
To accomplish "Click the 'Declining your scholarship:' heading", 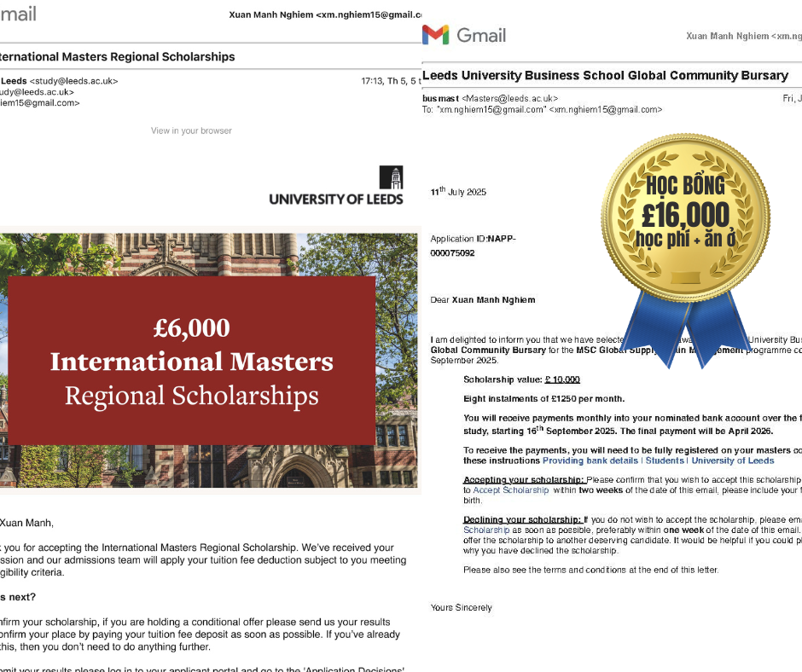I will click(522, 519).
